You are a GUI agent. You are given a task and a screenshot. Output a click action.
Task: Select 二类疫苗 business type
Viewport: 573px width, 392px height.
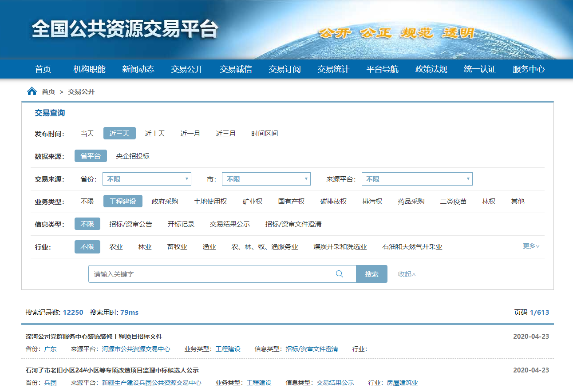click(x=454, y=202)
